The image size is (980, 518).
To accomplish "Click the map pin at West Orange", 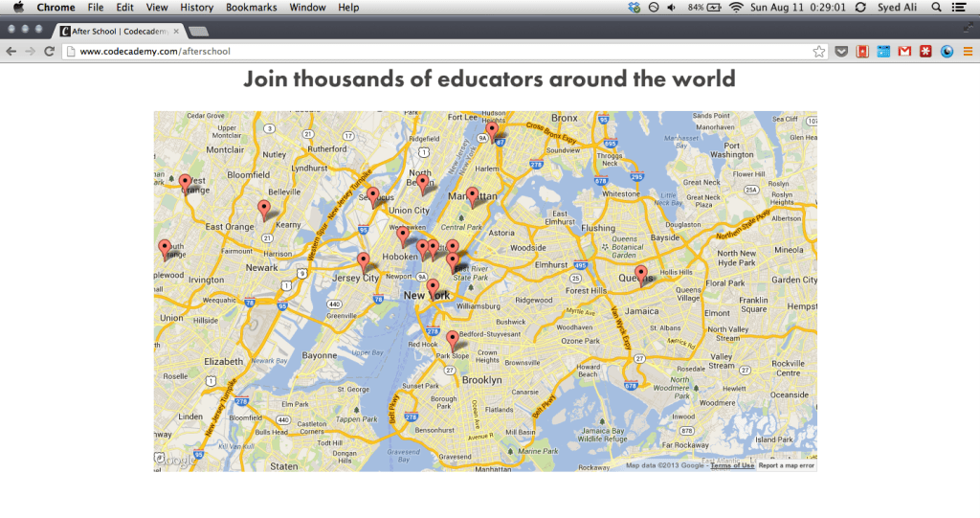I will 185,182.
